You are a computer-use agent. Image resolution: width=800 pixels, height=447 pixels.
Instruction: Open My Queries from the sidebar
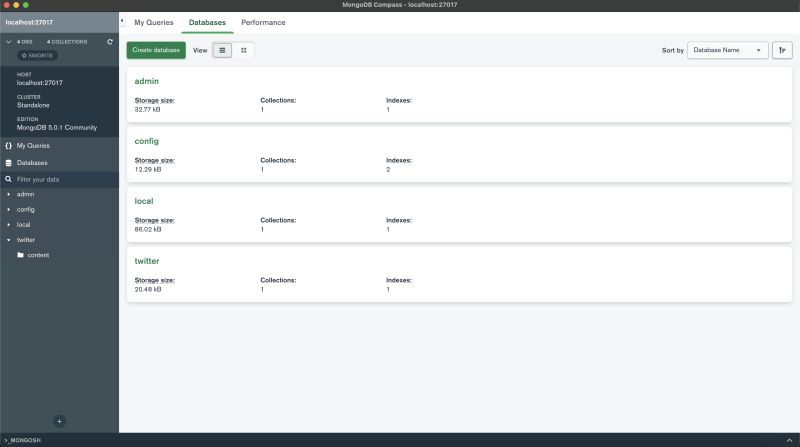[x=33, y=145]
